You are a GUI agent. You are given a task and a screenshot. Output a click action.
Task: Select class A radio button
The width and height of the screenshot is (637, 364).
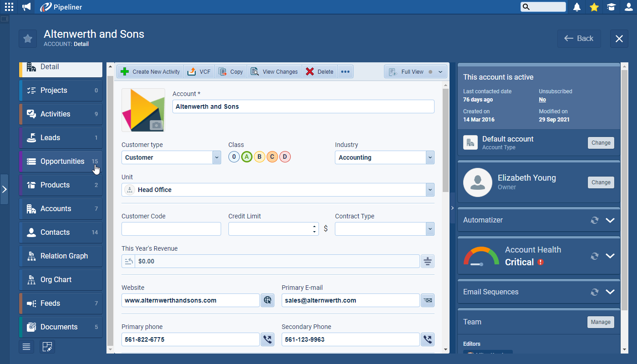247,157
